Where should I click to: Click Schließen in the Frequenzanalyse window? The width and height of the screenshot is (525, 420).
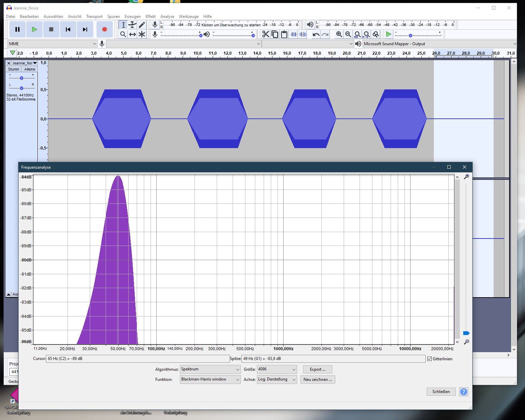(441, 392)
